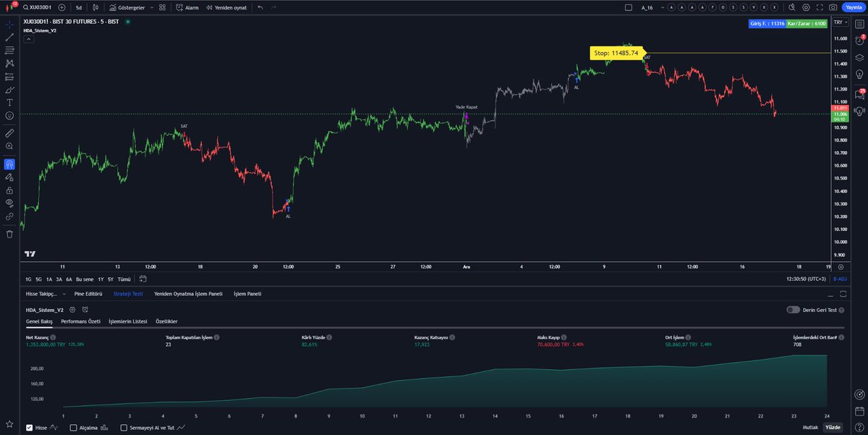
Task: Activate the zoom in tool
Action: (x=9, y=146)
